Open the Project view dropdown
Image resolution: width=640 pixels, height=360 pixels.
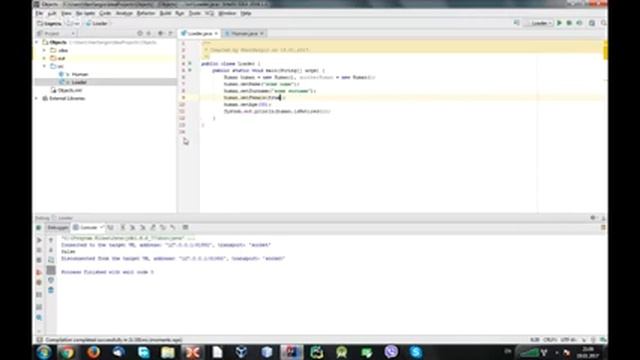point(56,33)
